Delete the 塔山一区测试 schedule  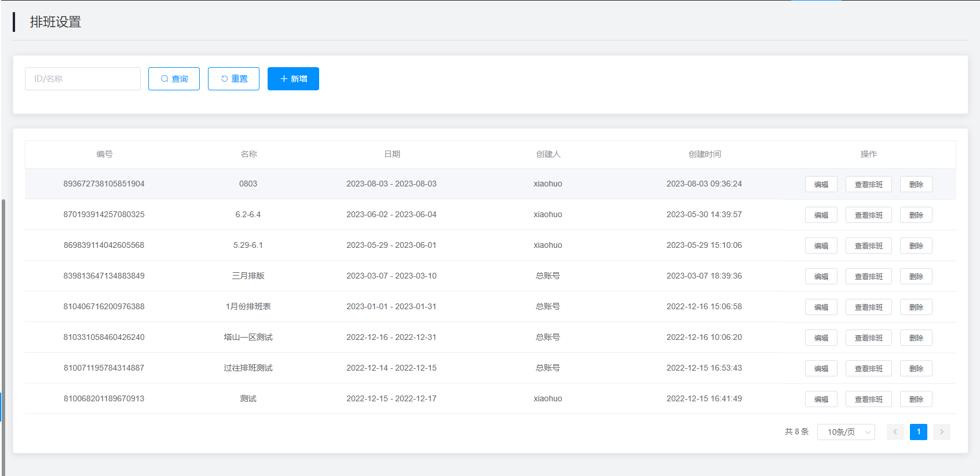click(x=916, y=338)
